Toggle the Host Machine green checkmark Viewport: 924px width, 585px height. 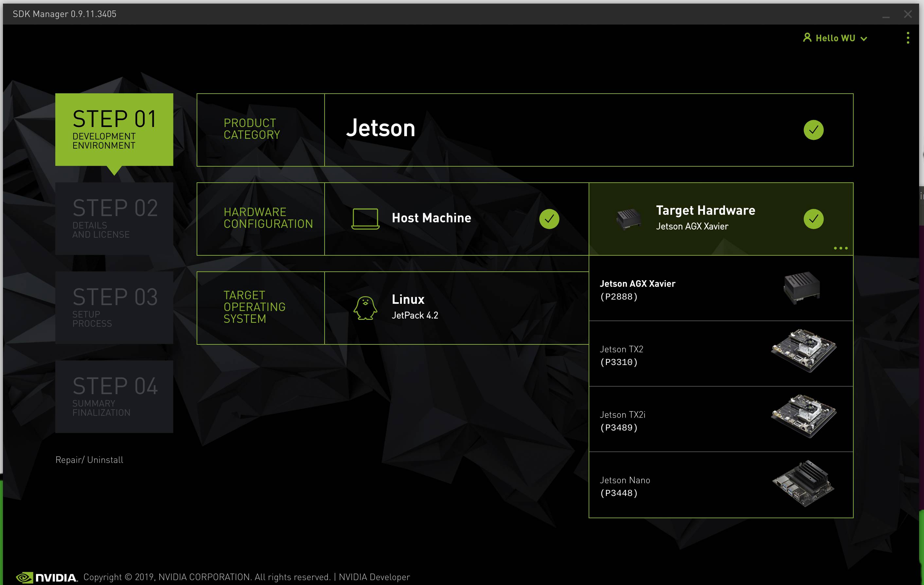[x=549, y=219]
